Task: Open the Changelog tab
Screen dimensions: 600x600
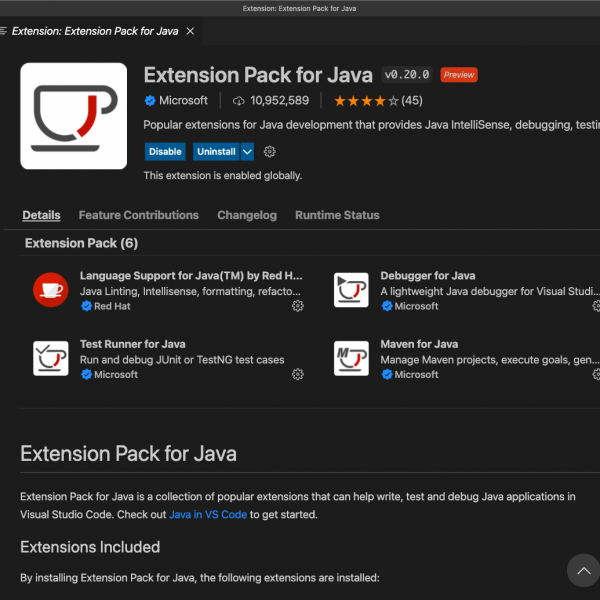Action: pos(247,215)
